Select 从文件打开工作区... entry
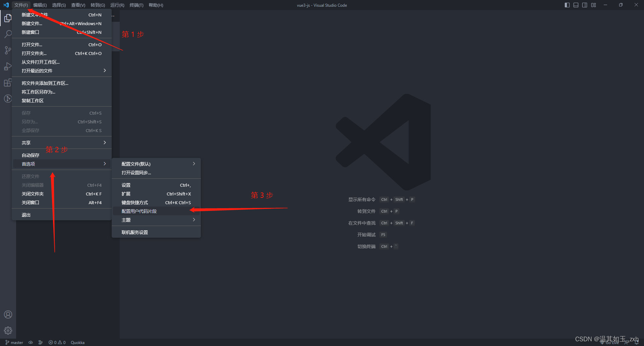Viewport: 644px width, 346px height. 62,62
